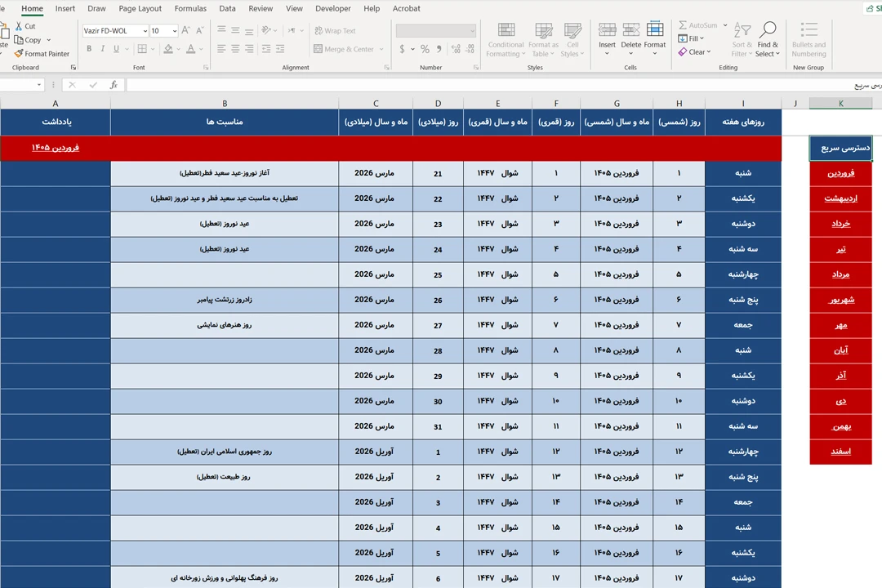The width and height of the screenshot is (882, 588).
Task: Open the Formulas ribbon tab
Action: [190, 9]
